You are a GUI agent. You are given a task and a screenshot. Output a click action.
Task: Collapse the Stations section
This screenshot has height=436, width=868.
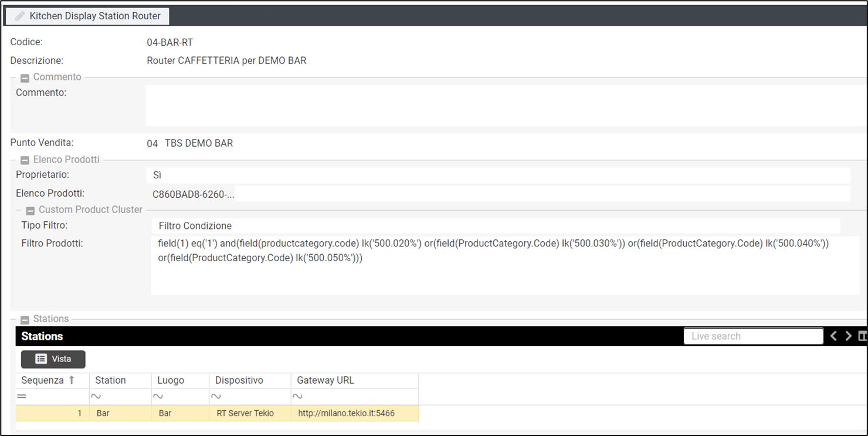point(25,320)
